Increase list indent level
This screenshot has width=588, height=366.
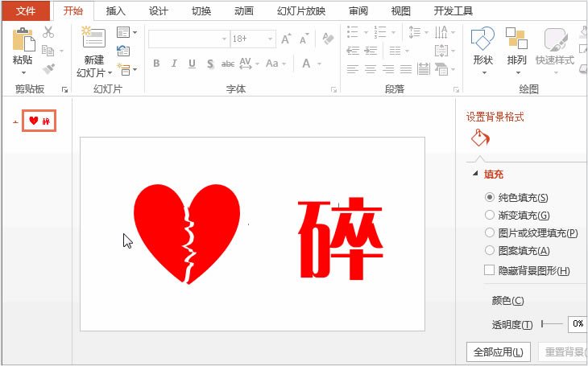coord(371,51)
